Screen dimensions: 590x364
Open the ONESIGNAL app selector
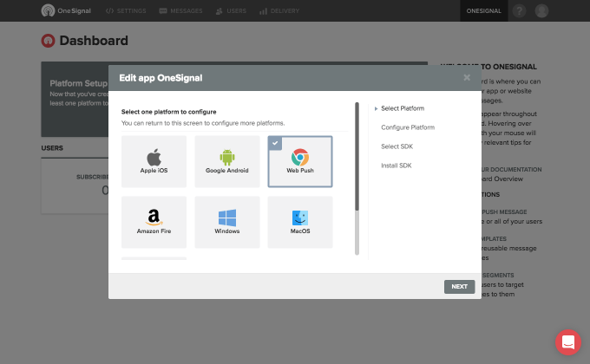[483, 11]
